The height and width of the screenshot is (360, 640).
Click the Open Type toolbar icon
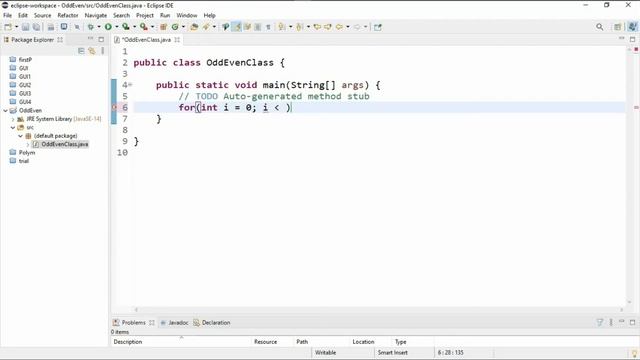coord(194,27)
